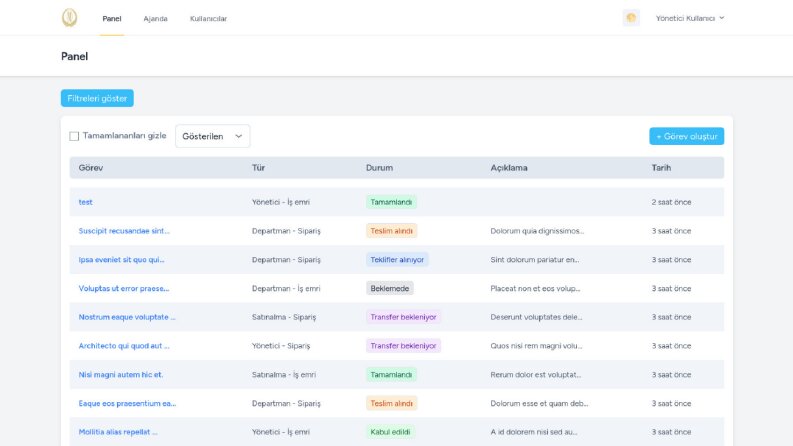This screenshot has width=793, height=446.
Task: Click description Quos nisi rem magni volu...
Action: click(536, 346)
